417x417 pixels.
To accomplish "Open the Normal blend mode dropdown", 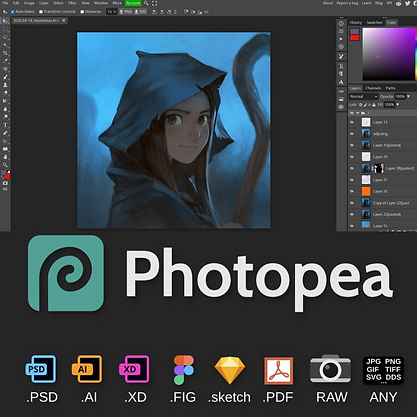I will pos(363,96).
